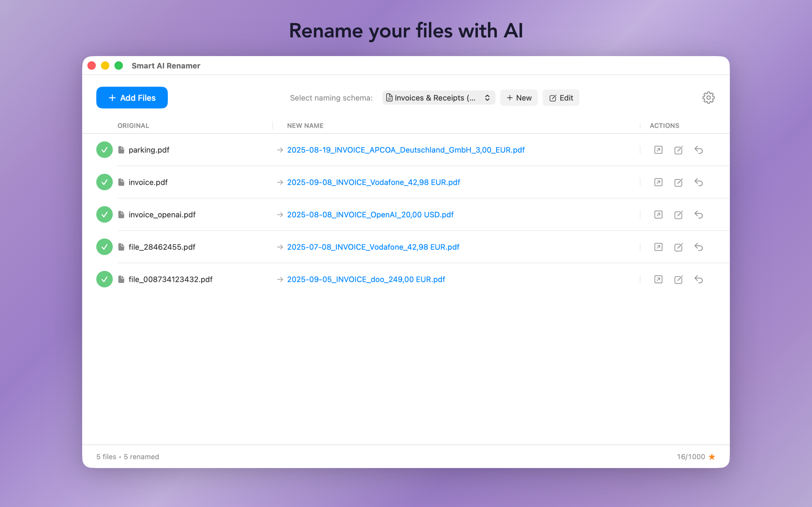Edit the new name for file_008734123432.pdf
The image size is (812, 507).
tap(678, 279)
